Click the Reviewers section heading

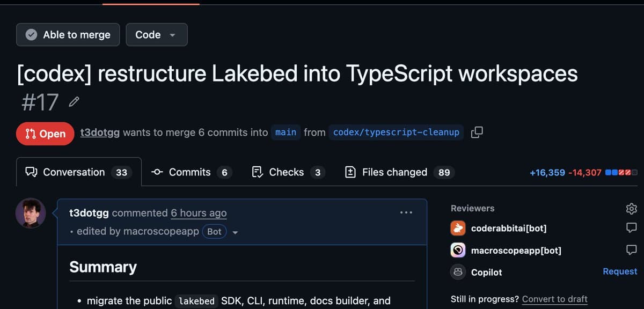coord(473,208)
